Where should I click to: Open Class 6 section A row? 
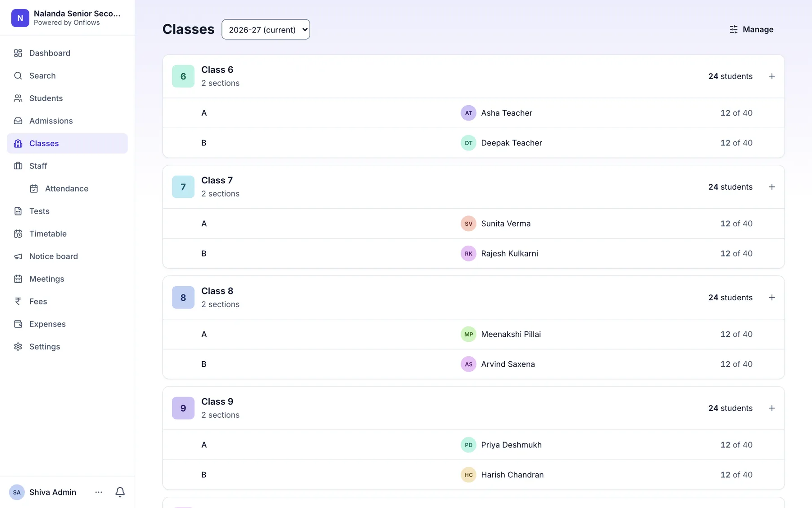tap(474, 113)
